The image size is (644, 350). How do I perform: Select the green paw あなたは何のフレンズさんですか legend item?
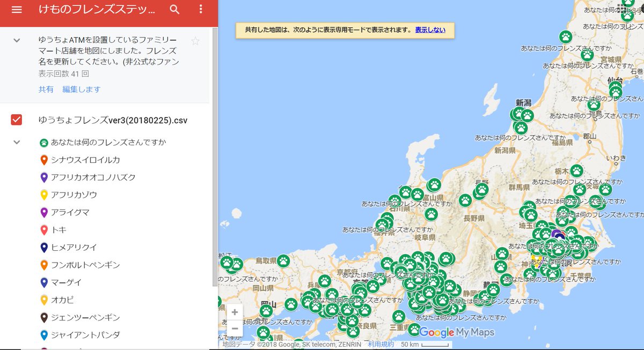pyautogui.click(x=103, y=143)
